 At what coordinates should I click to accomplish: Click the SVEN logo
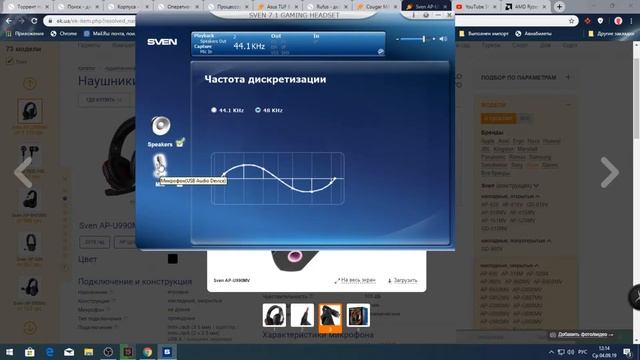point(162,42)
